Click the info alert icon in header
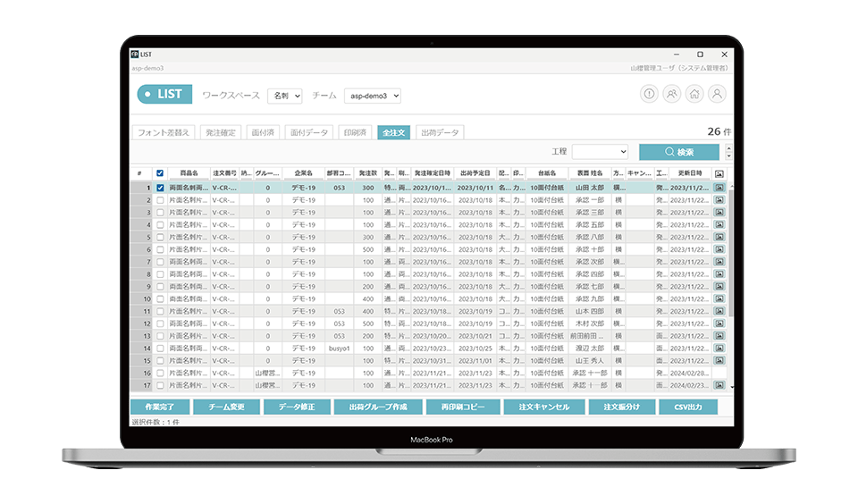Screen dimensions: 858x504 [x=649, y=94]
